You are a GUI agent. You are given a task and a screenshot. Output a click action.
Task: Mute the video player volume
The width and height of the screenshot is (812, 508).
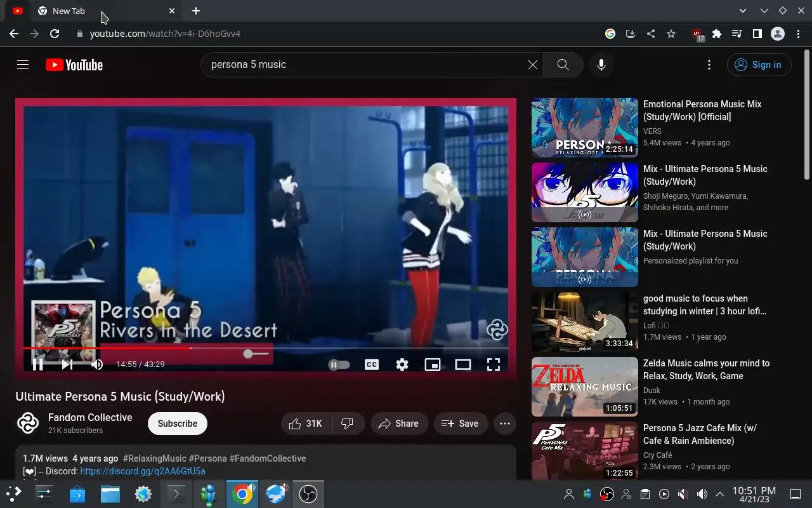97,364
